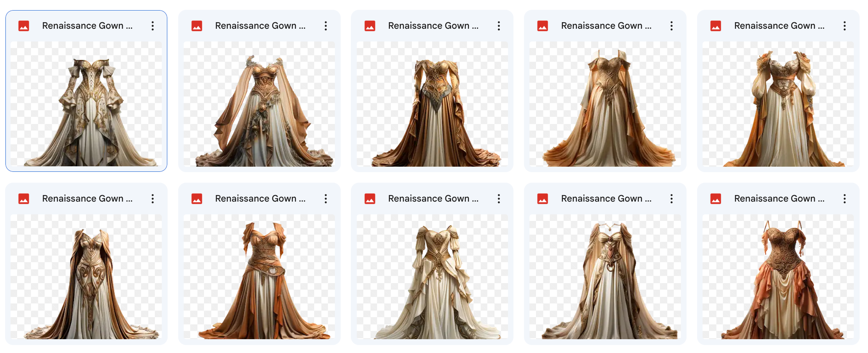Click file title above gown with necklace and pink corset
This screenshot has width=868, height=353.
pos(606,199)
